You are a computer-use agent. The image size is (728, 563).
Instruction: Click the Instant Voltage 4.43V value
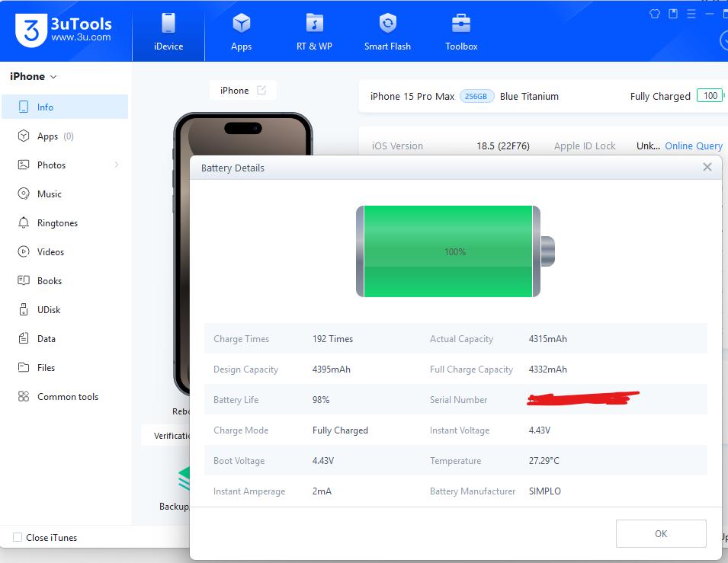tap(540, 430)
